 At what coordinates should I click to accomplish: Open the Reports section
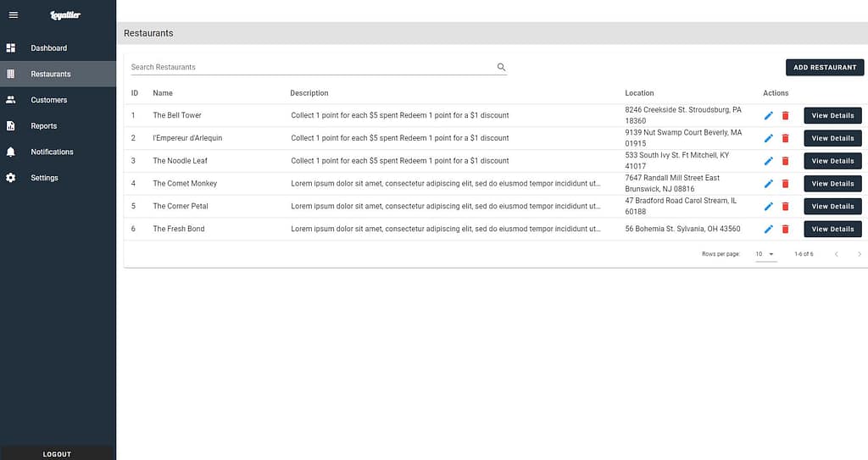[43, 126]
